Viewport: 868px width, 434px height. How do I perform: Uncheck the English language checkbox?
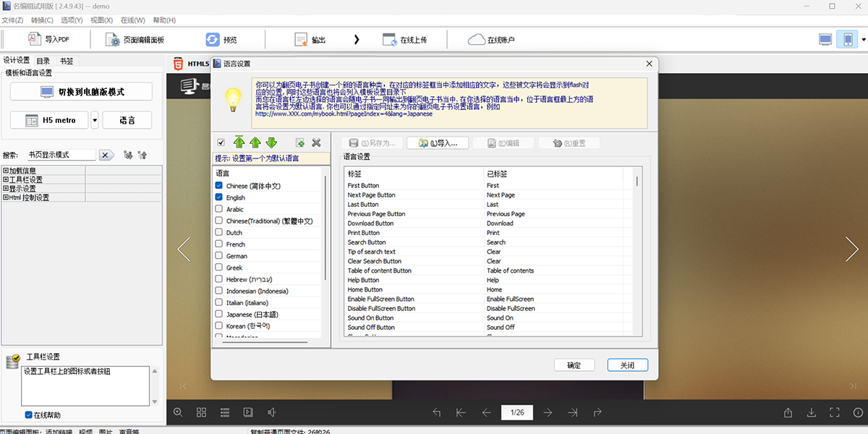(219, 197)
